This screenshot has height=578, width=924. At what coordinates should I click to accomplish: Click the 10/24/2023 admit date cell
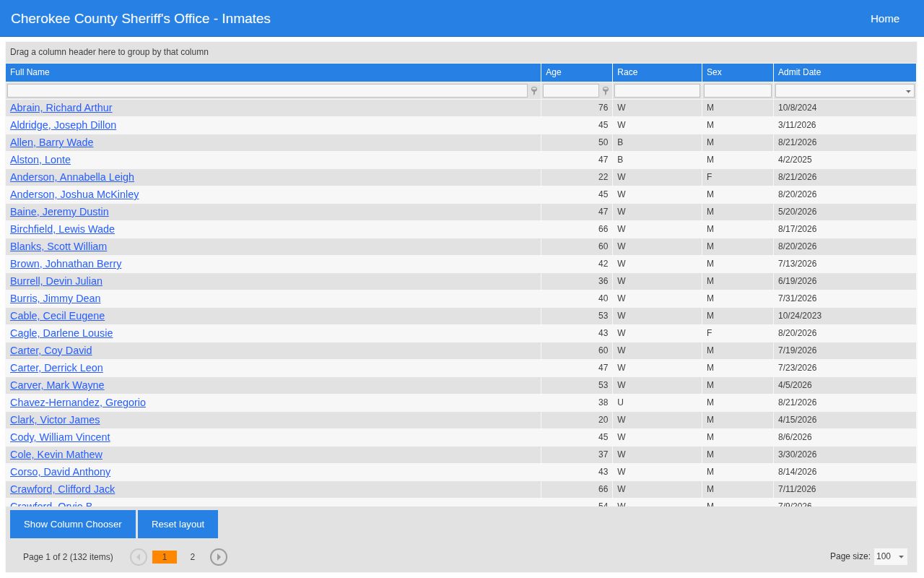(x=845, y=316)
